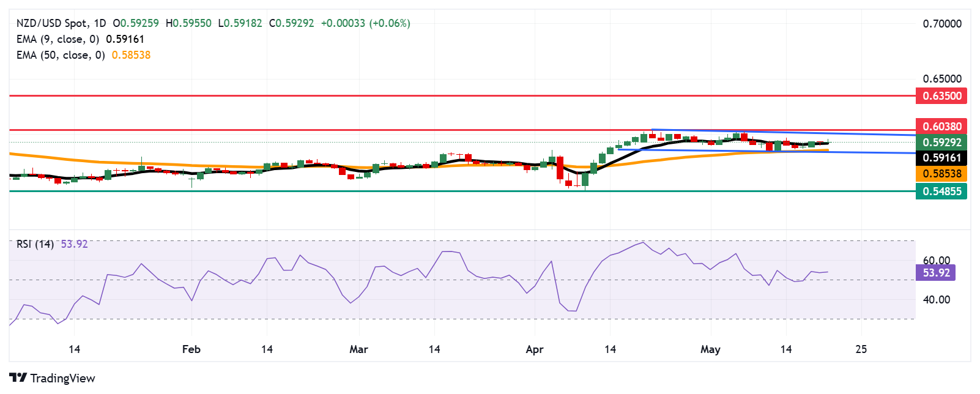Click the black 0.59161 EMA price tag

(941, 158)
